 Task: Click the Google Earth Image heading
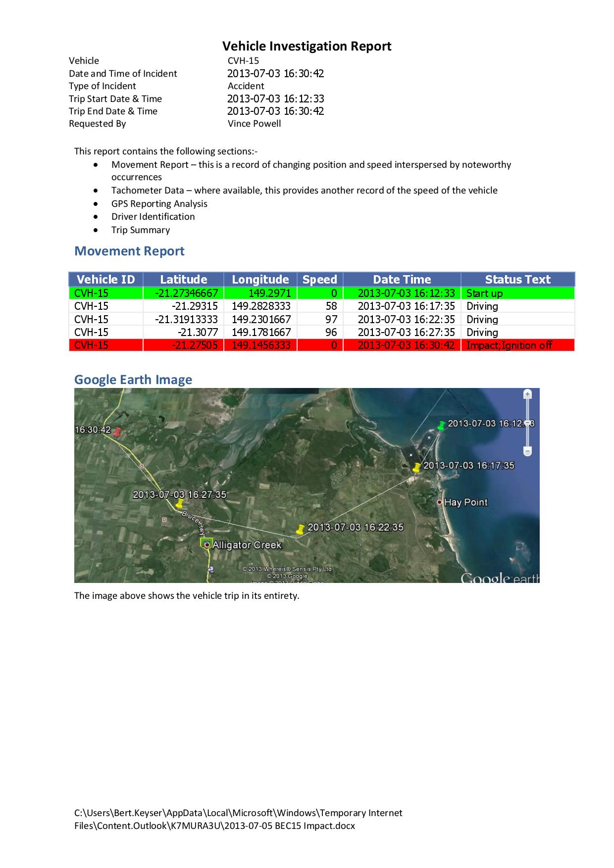[x=133, y=380]
